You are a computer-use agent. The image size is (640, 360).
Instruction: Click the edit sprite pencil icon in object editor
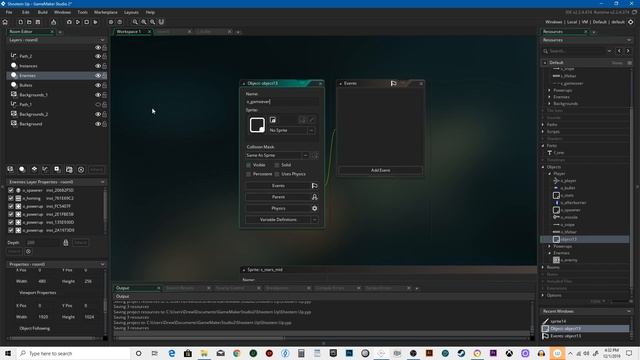(x=311, y=120)
